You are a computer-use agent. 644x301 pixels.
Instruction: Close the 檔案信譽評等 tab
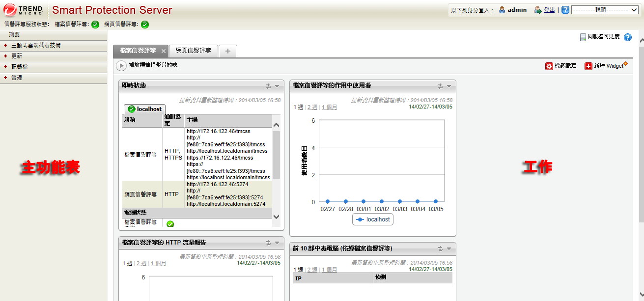(164, 51)
